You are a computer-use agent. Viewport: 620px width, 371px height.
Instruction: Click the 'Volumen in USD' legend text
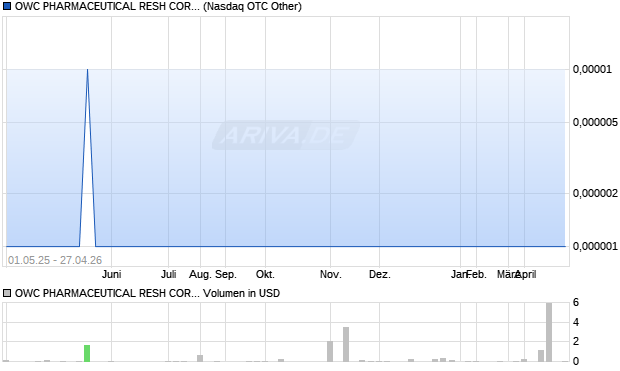point(242,293)
